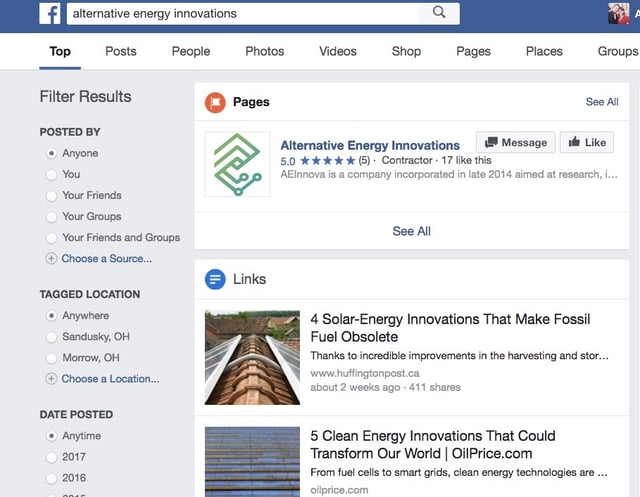The height and width of the screenshot is (497, 640).
Task: Select the "Your Friends" radio button
Action: pyautogui.click(x=51, y=196)
